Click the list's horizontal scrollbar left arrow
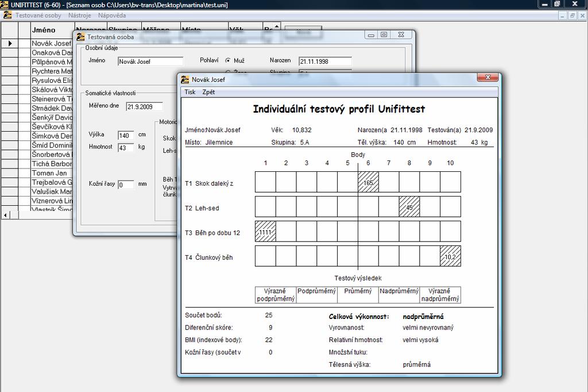This screenshot has width=588, height=392. tap(5, 215)
